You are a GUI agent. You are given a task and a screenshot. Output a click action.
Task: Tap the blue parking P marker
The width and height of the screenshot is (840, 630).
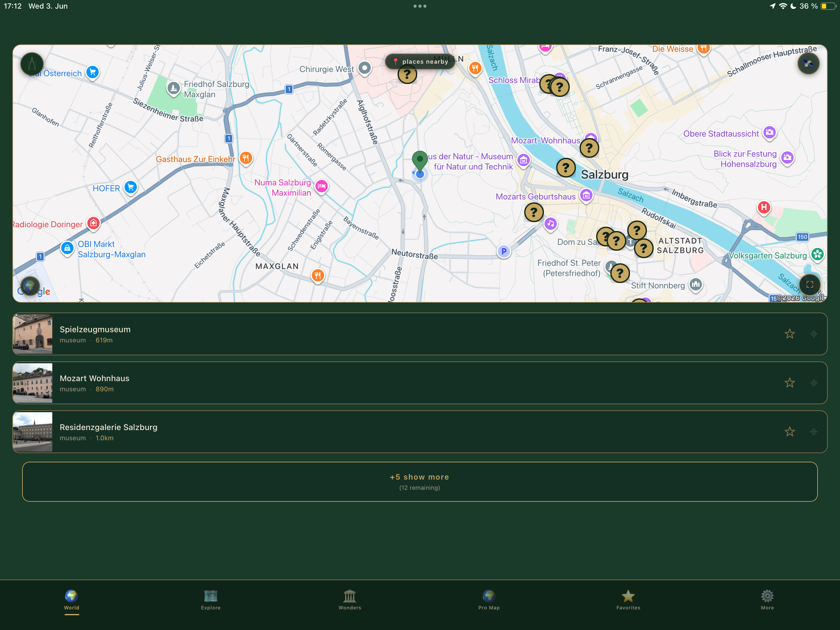point(504,251)
